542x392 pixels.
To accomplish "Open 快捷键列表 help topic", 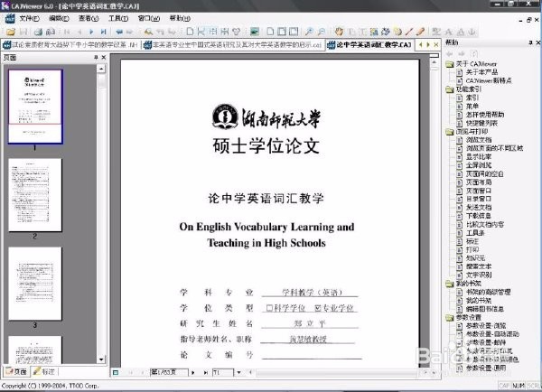I will click(x=481, y=123).
